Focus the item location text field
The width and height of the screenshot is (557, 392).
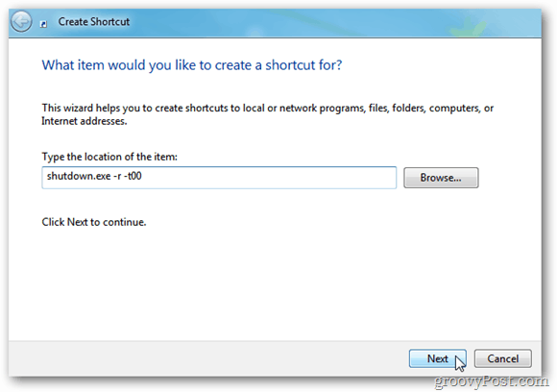(x=219, y=178)
